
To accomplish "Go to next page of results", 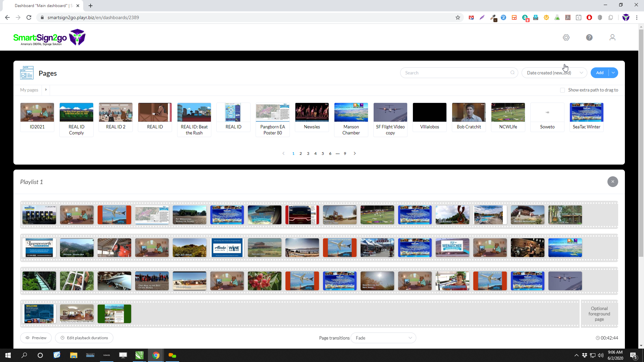I will [355, 154].
